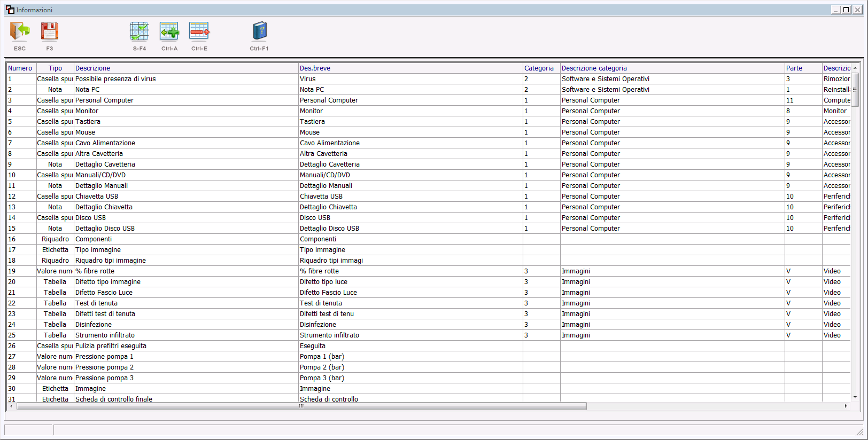Viewport: 868px width, 440px height.
Task: Select 'Dettaglio Cavetteria' in the Des.breve column
Action: [410, 164]
